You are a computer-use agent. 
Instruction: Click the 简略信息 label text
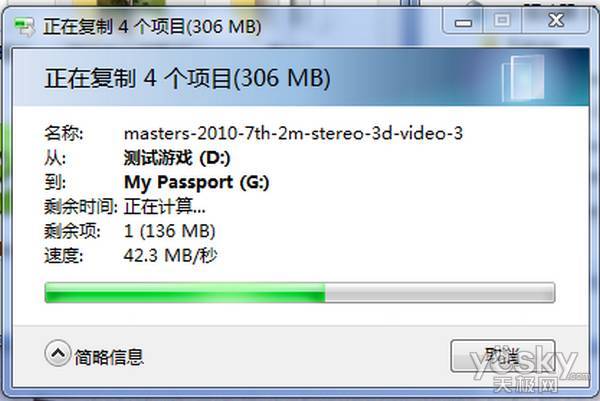point(109,357)
